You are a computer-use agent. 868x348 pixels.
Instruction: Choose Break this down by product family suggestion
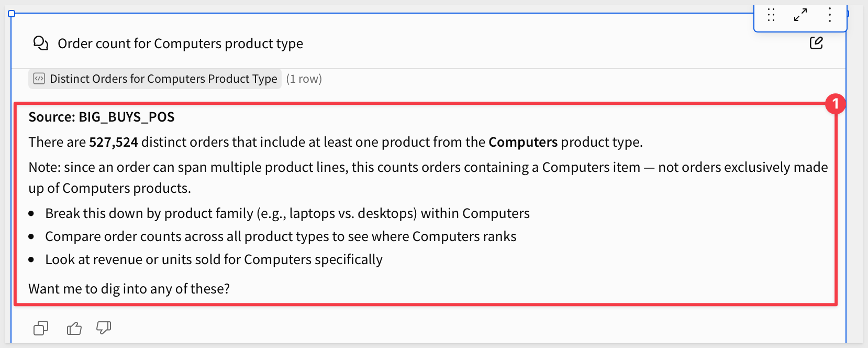click(287, 213)
